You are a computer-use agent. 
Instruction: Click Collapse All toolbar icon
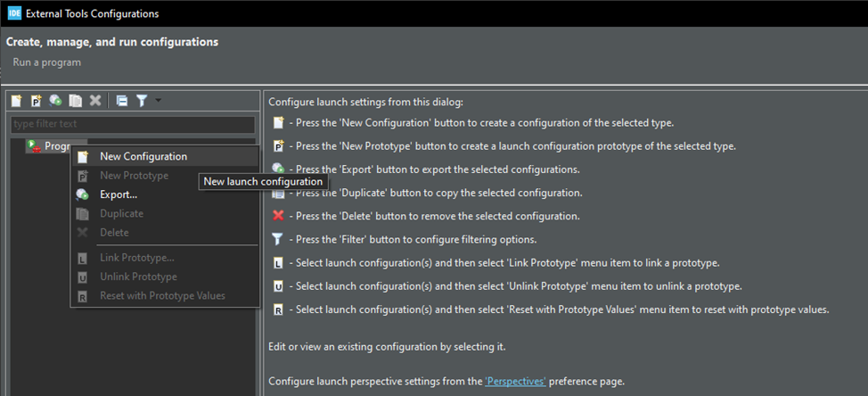(x=121, y=101)
